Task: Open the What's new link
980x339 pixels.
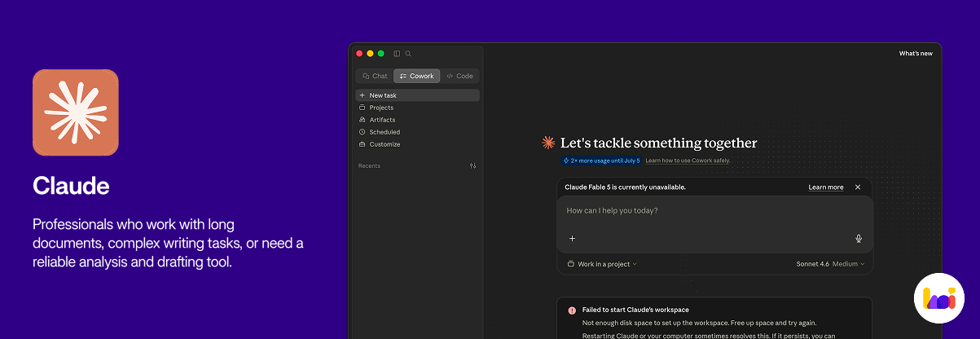Action: (916, 54)
